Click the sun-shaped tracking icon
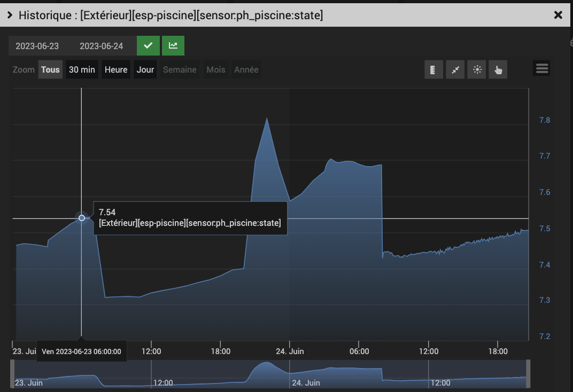 477,69
